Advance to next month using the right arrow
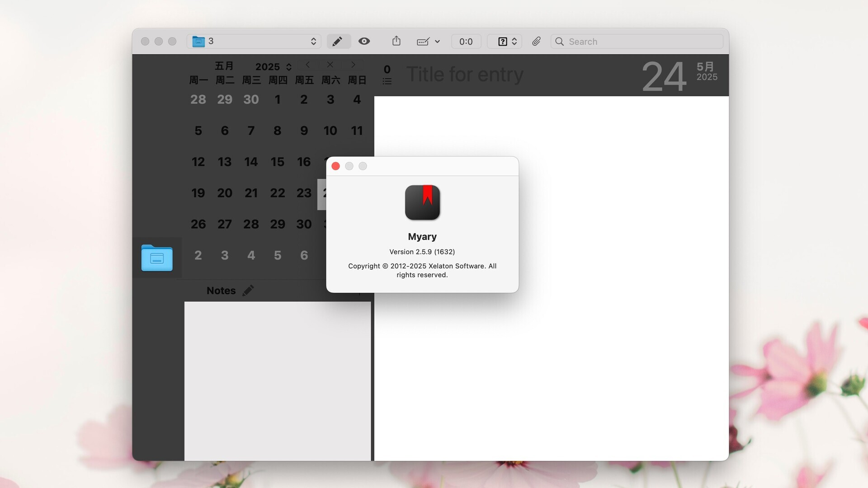This screenshot has width=868, height=488. tap(353, 65)
